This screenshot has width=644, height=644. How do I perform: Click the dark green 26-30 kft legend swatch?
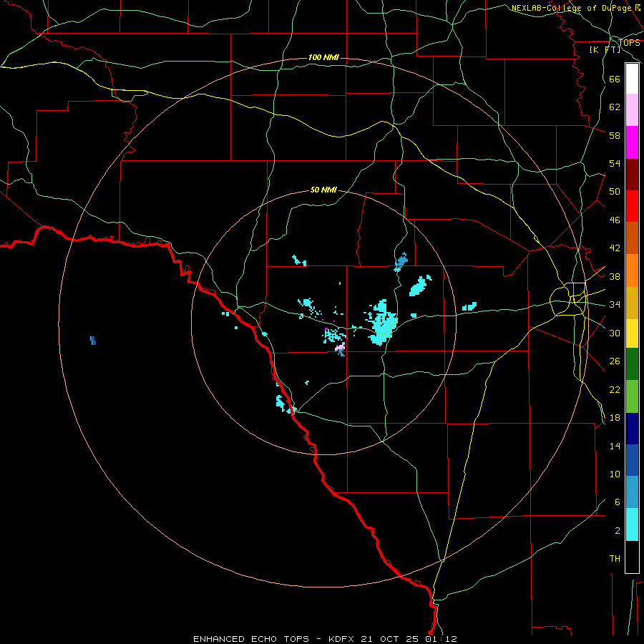coord(632,364)
